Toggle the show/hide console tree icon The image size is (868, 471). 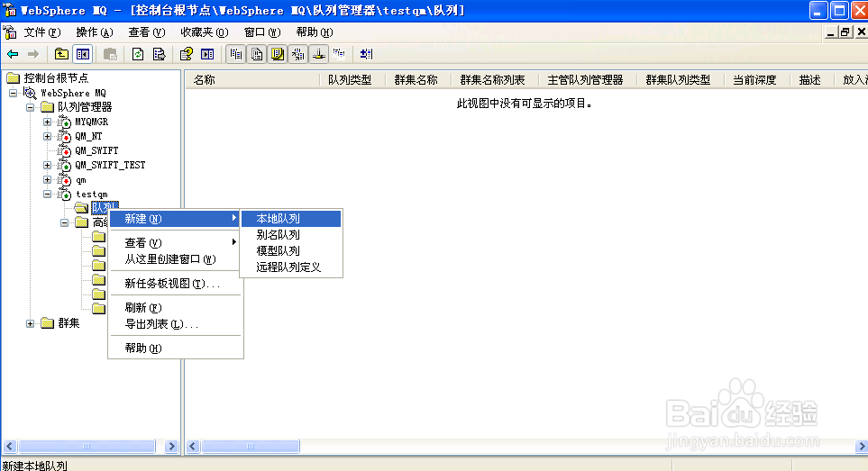83,54
